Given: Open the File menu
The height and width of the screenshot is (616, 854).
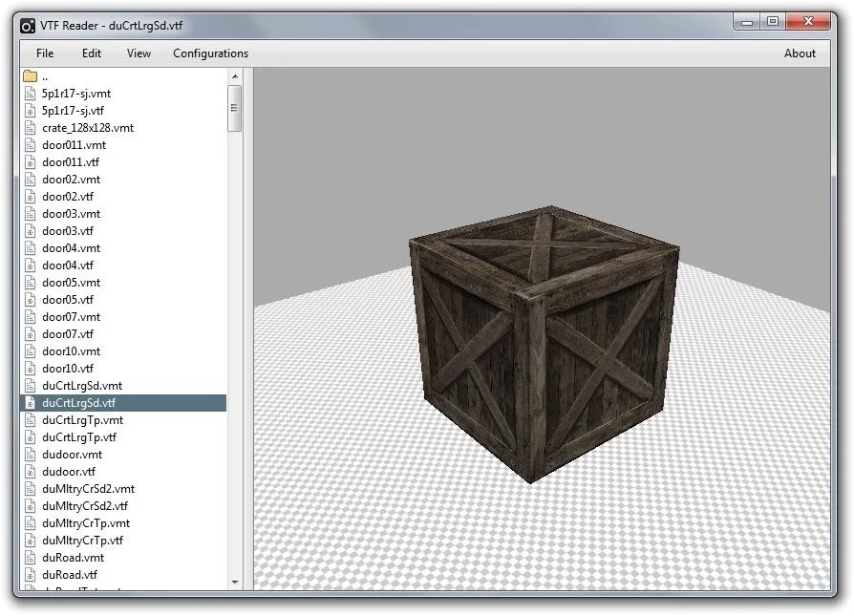Looking at the screenshot, I should point(45,53).
